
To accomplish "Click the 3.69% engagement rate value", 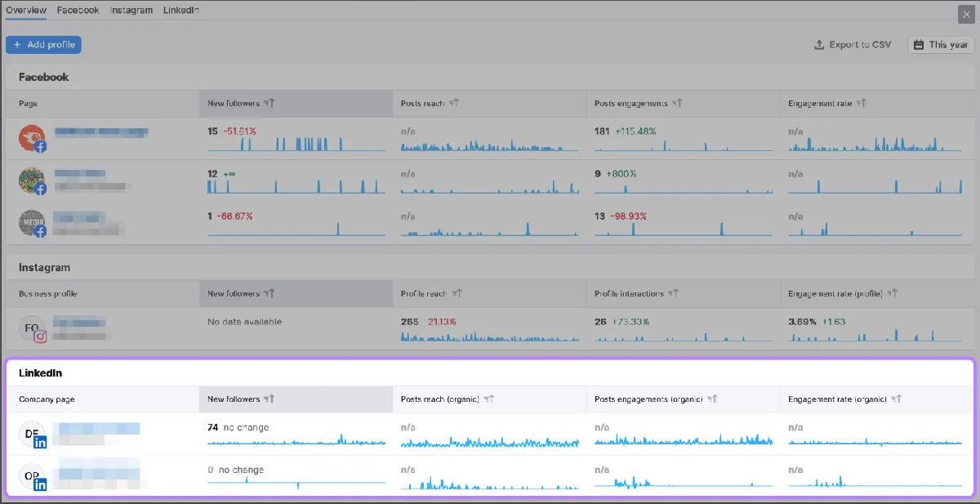I will [802, 322].
